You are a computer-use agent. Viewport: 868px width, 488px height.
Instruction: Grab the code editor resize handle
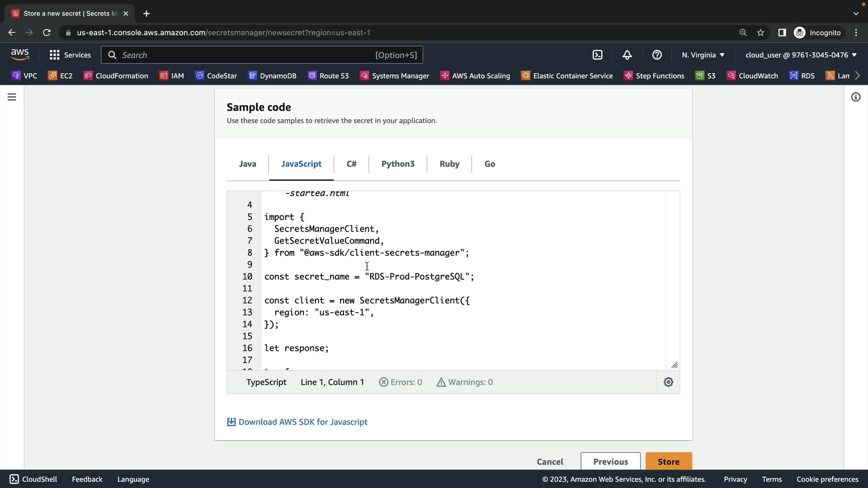[674, 365]
